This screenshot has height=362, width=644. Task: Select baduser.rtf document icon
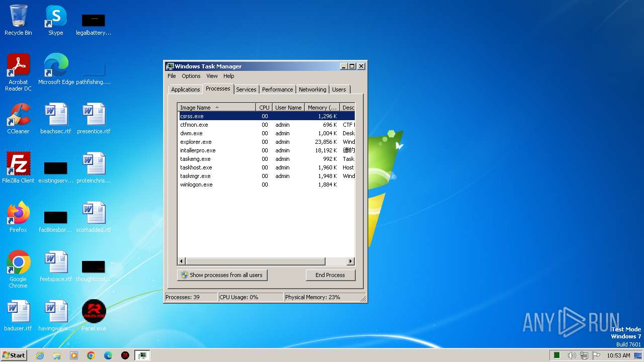click(18, 315)
